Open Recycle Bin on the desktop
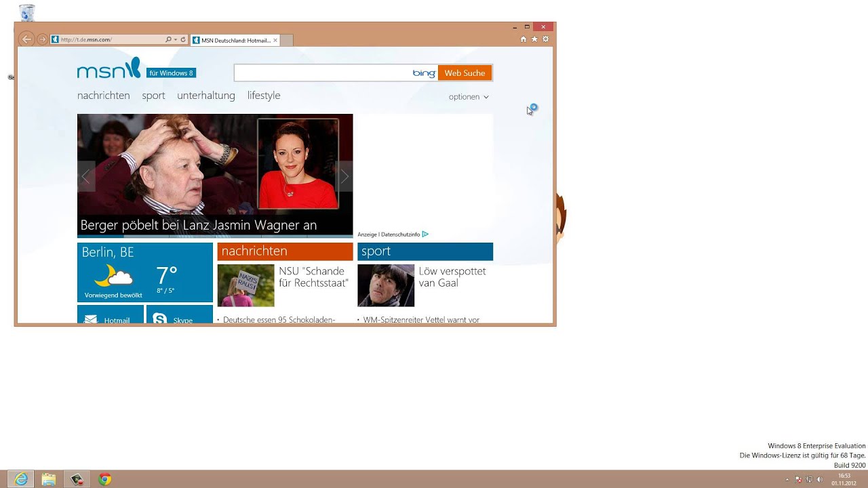The image size is (868, 488). point(27,12)
